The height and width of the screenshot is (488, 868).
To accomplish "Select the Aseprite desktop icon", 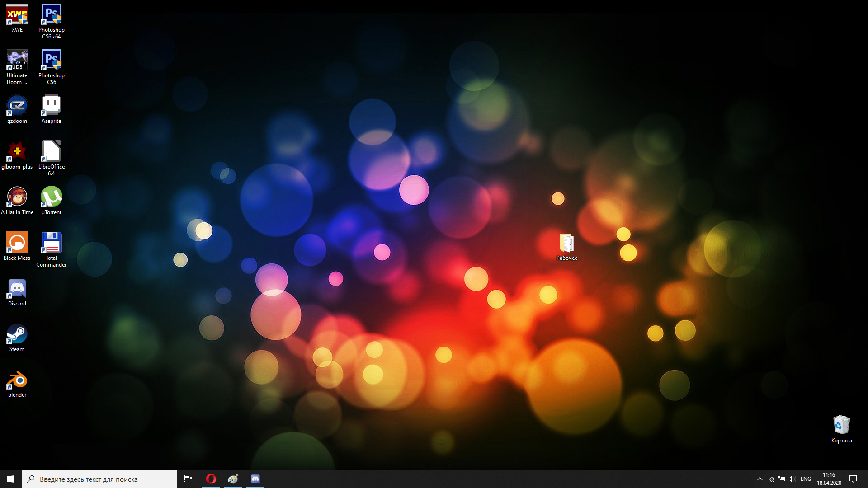I will pos(52,109).
